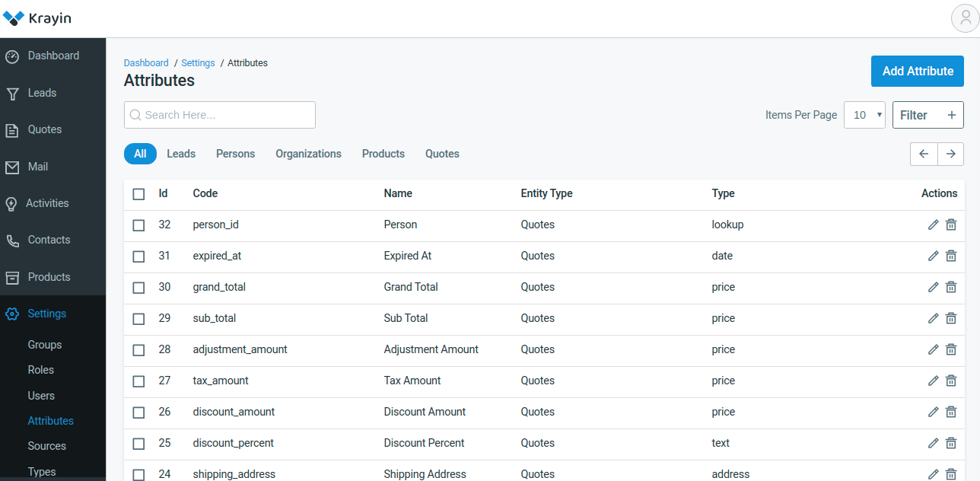Open the Mail section from the sidebar
980x481 pixels.
tap(13, 167)
